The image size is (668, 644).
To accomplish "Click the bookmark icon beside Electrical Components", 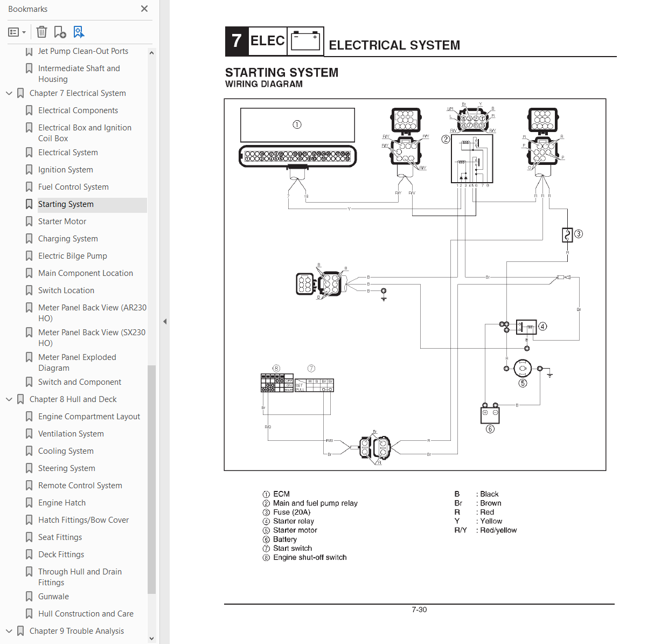I will 29,110.
